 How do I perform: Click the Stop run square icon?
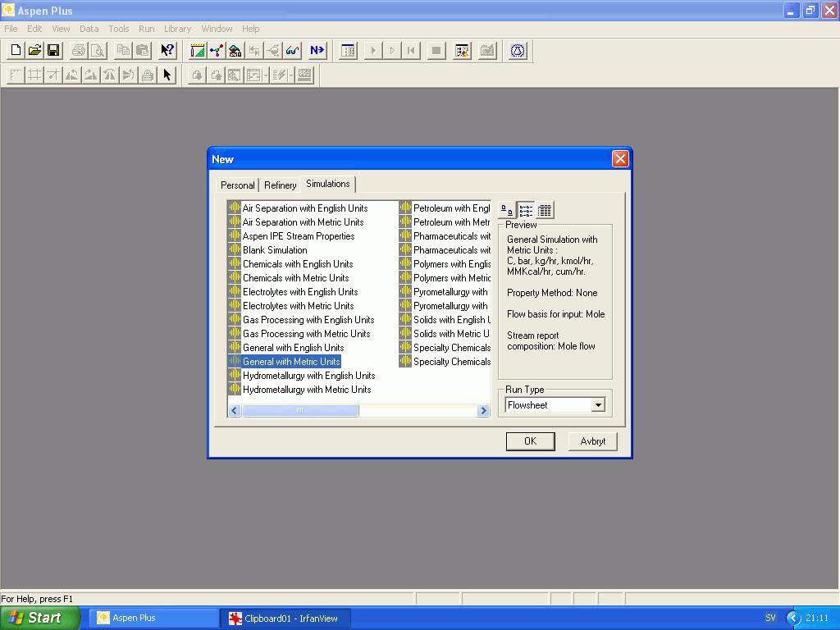(x=436, y=50)
